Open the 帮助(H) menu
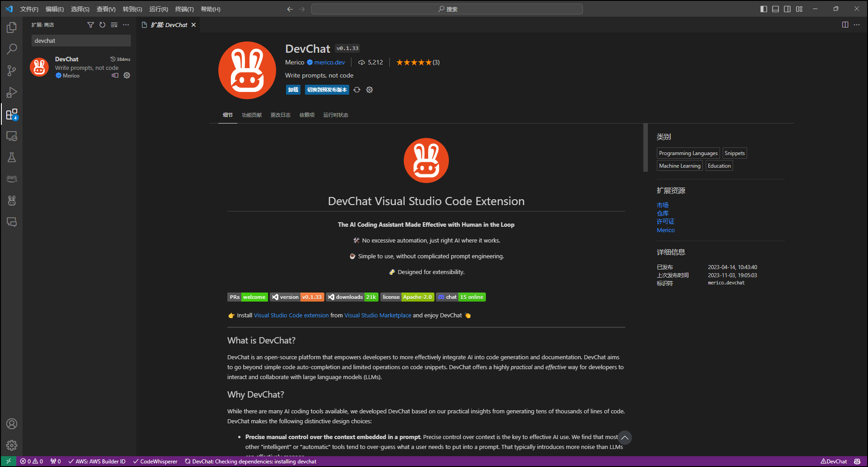The height and width of the screenshot is (467, 868). 211,9
